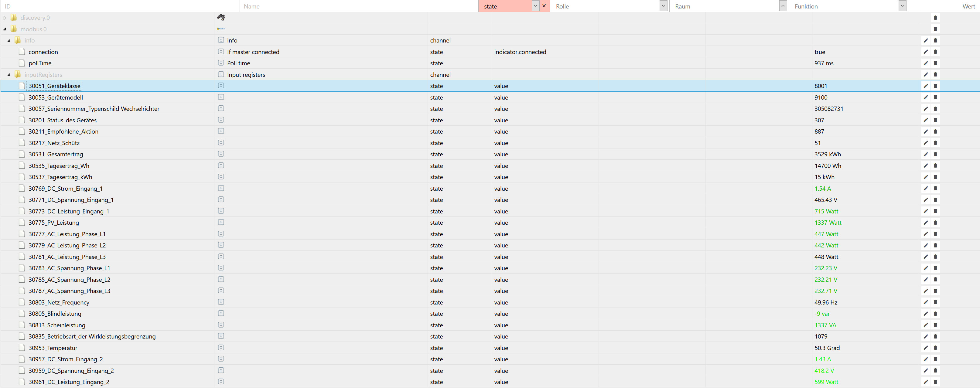
Task: Click the state icon next to Poll time
Action: pyautogui.click(x=221, y=63)
